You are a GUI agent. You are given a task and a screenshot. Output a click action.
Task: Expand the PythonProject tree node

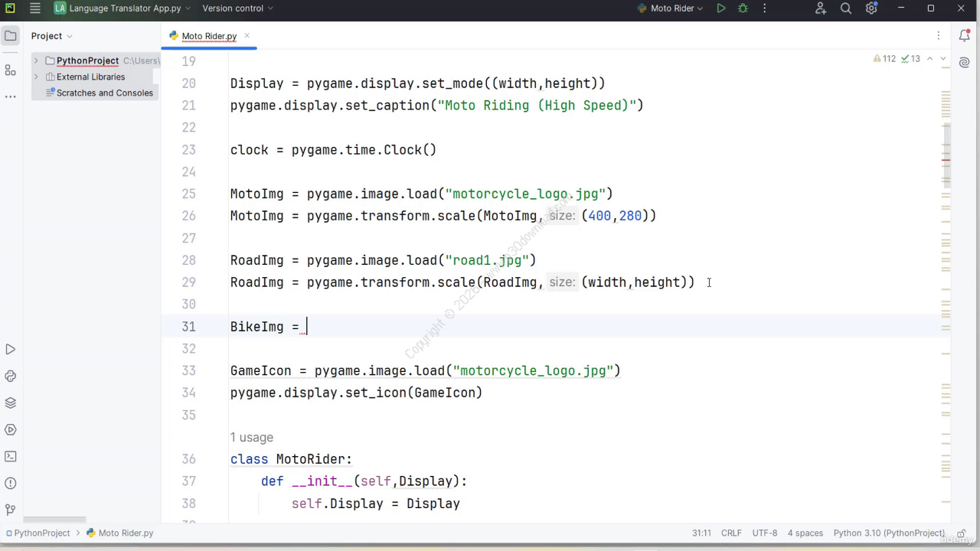click(36, 60)
